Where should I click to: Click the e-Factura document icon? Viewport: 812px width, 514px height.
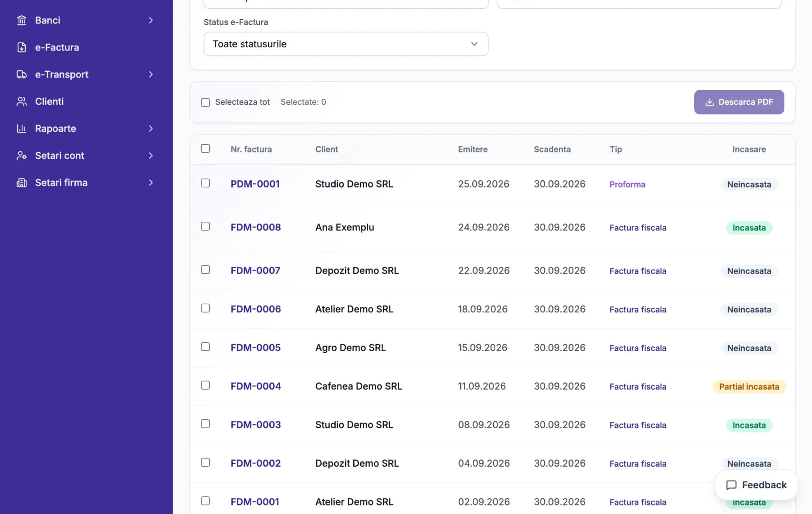click(22, 47)
